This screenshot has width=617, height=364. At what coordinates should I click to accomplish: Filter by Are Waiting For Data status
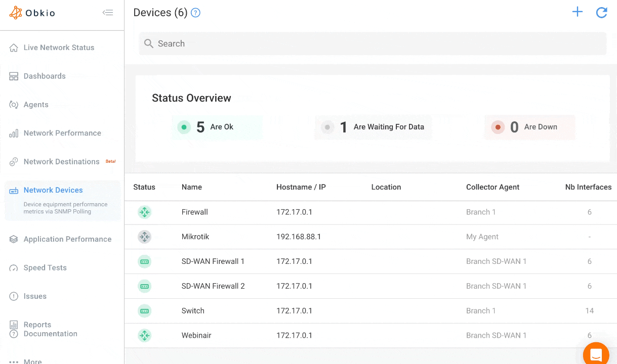(x=373, y=127)
